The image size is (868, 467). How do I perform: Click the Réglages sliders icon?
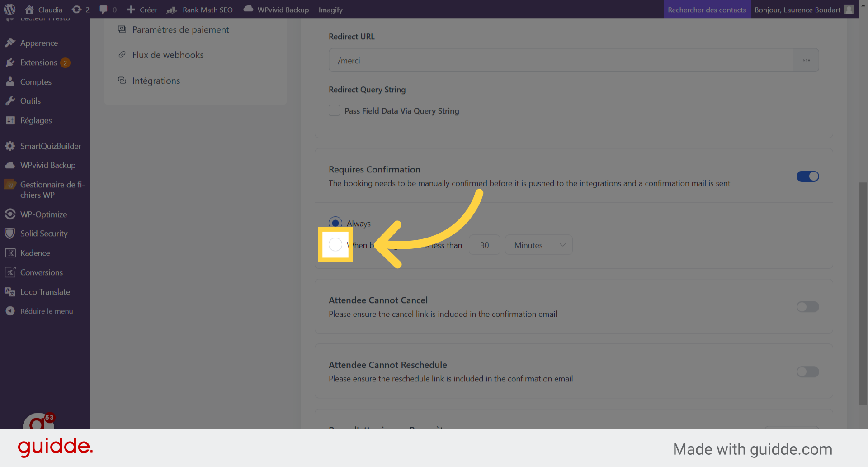pos(10,120)
